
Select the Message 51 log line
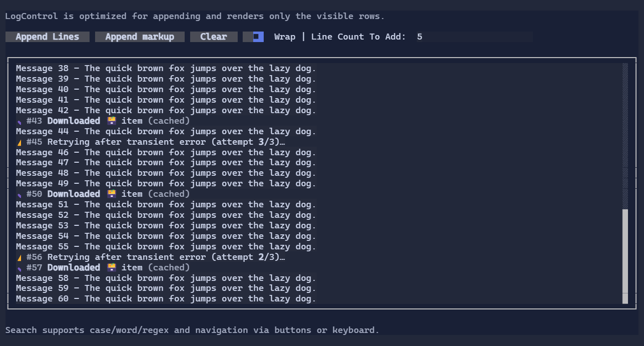(x=166, y=204)
